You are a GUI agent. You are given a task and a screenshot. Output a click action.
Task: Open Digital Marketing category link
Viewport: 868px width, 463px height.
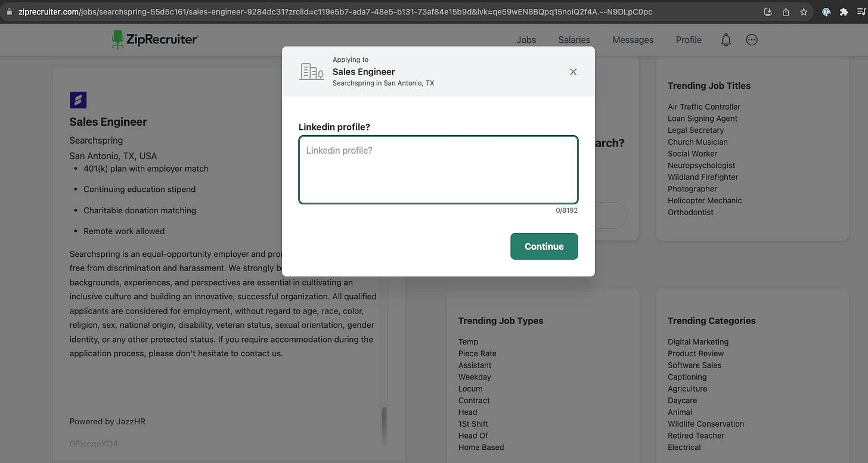point(698,341)
